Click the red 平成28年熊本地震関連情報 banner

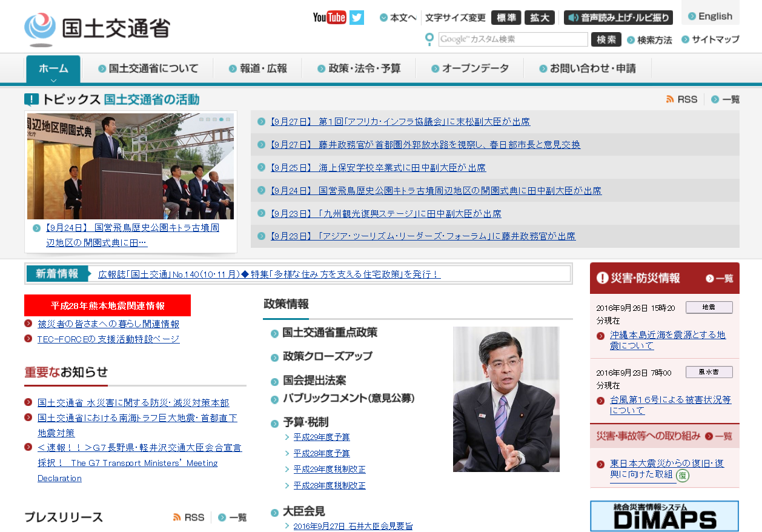click(107, 305)
